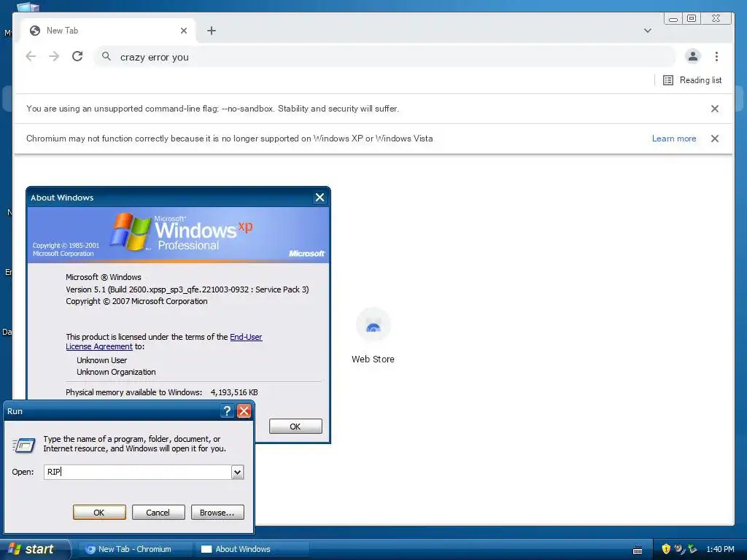Expand the Run Open history dropdown
The image size is (747, 560).
tap(237, 472)
